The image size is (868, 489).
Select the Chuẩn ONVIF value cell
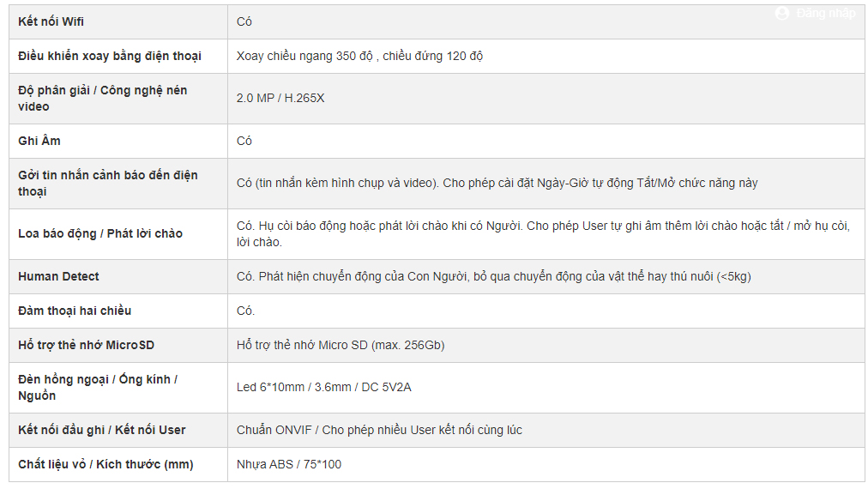546,430
